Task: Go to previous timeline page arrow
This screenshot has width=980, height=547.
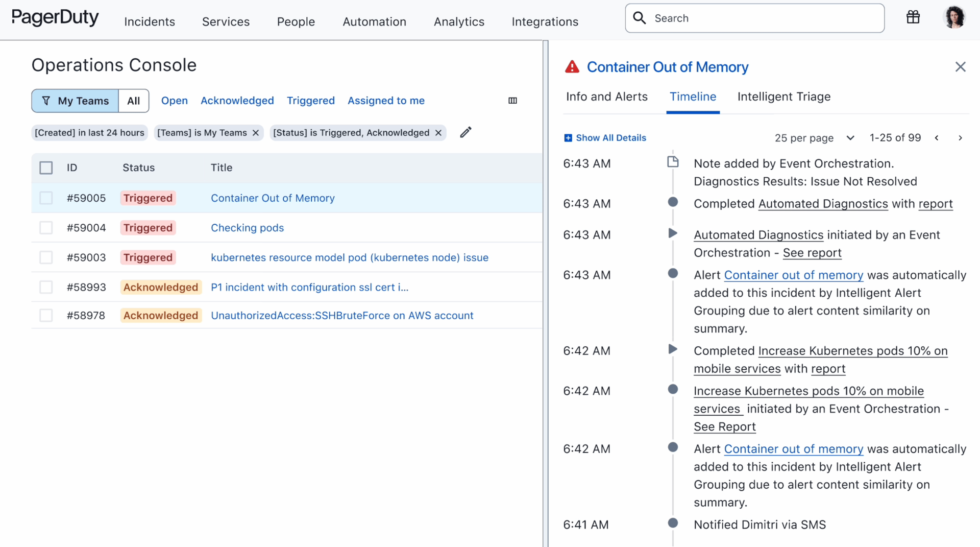Action: [937, 138]
